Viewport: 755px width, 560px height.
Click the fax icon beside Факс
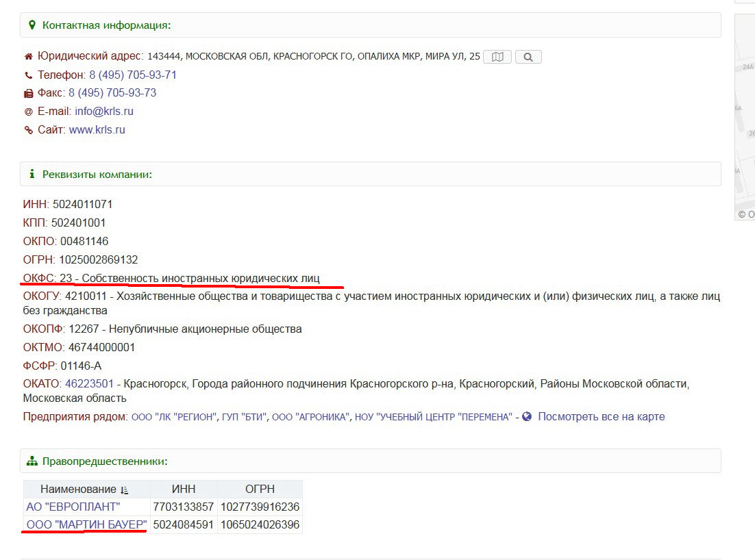[29, 93]
